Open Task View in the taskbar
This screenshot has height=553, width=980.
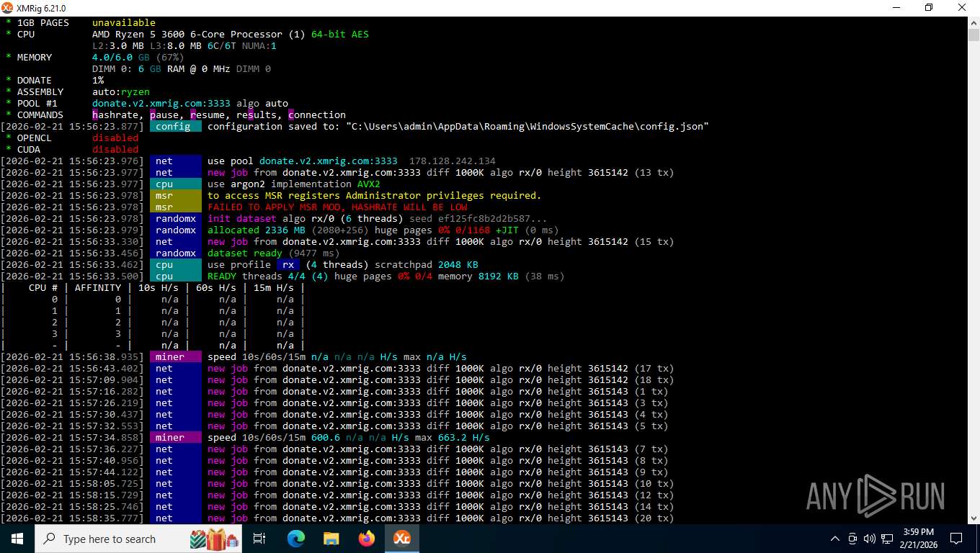(259, 539)
